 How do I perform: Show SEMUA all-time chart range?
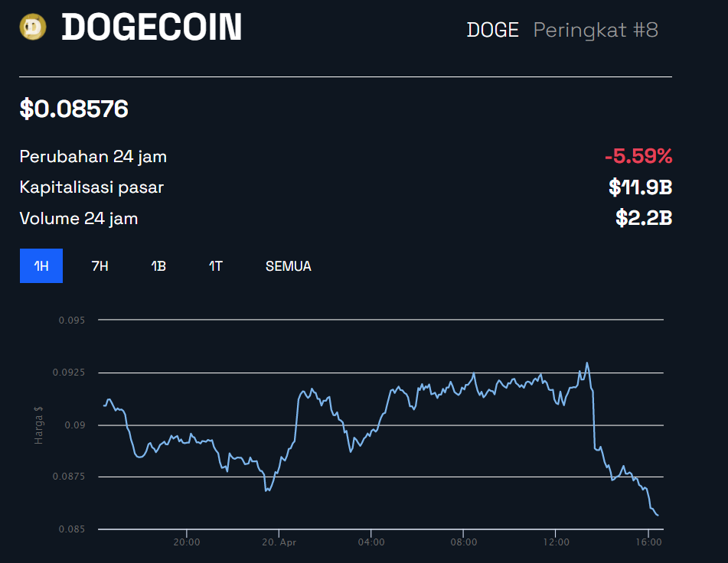point(289,266)
